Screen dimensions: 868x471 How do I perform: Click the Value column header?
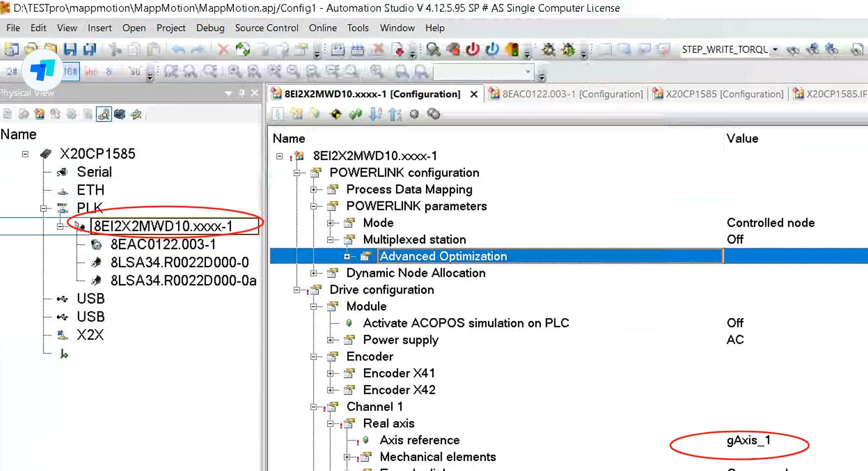(742, 138)
